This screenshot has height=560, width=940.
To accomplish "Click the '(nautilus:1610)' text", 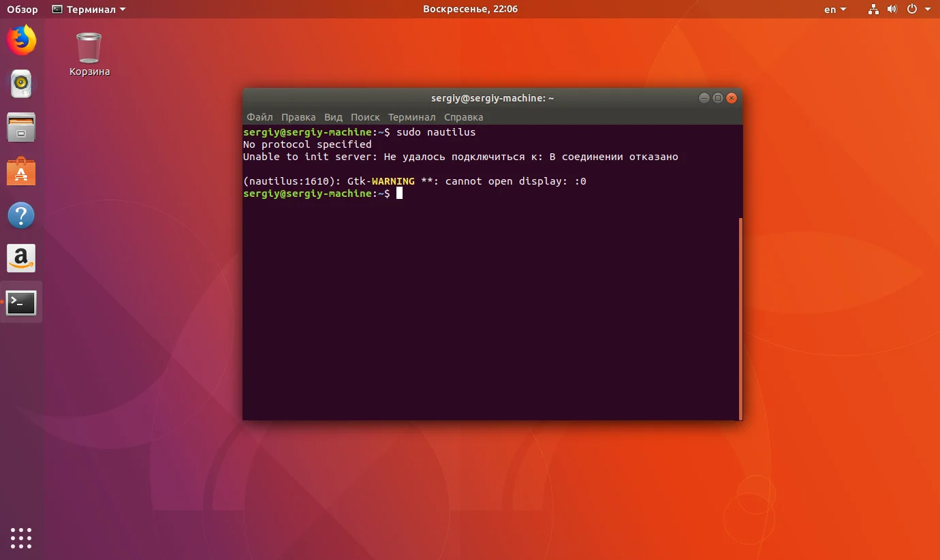I will 292,181.
